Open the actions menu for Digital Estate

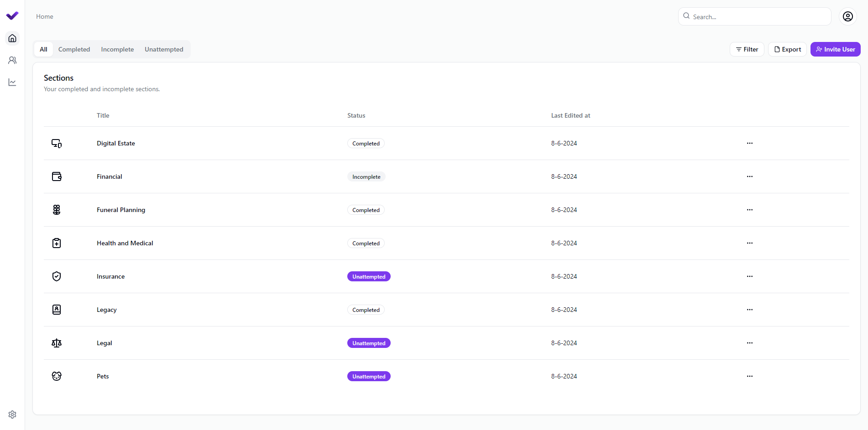[x=749, y=143]
